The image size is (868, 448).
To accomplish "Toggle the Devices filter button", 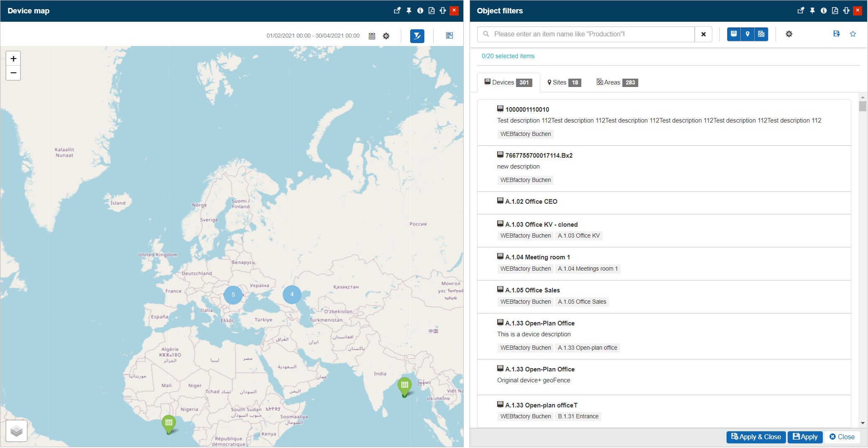I will click(x=734, y=34).
